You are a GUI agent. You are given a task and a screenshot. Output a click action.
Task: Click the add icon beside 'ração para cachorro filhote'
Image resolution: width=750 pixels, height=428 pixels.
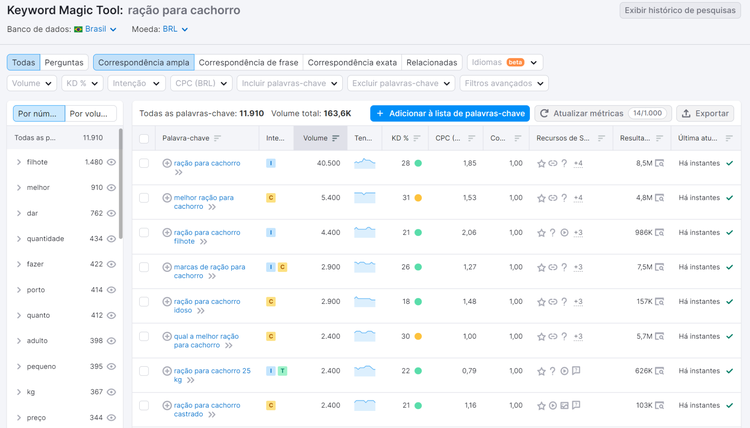pyautogui.click(x=167, y=232)
